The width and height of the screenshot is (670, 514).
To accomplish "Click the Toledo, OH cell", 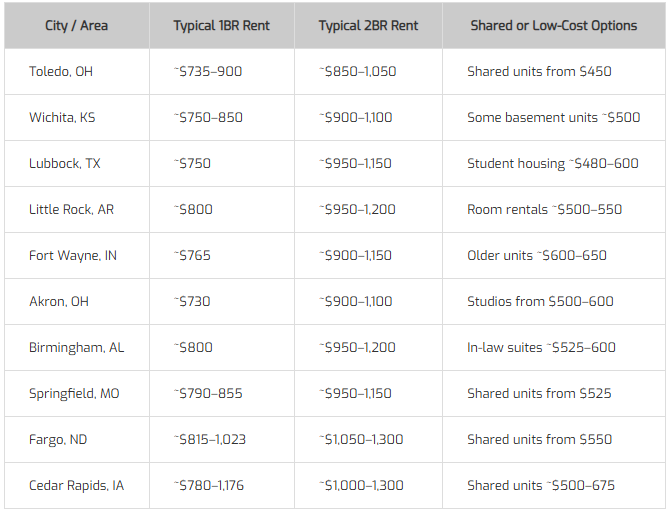I will coord(61,71).
